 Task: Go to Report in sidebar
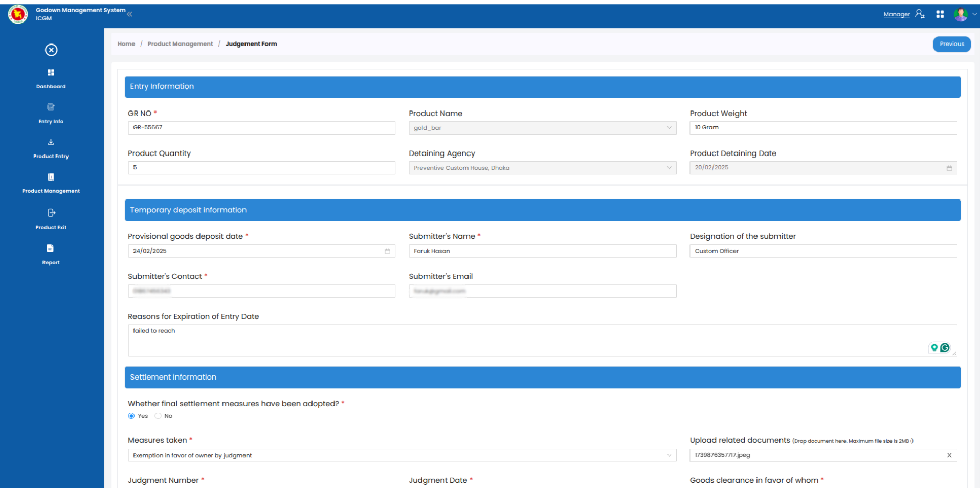coord(51,262)
